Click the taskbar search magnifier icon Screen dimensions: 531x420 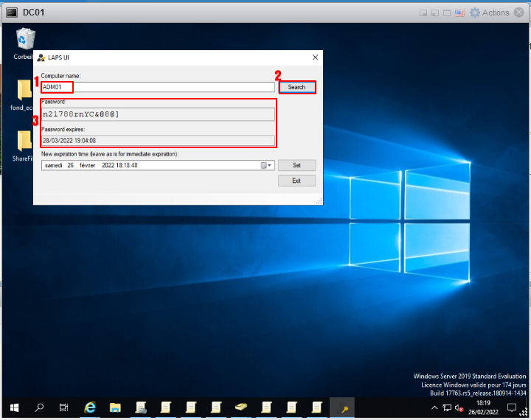(x=39, y=407)
